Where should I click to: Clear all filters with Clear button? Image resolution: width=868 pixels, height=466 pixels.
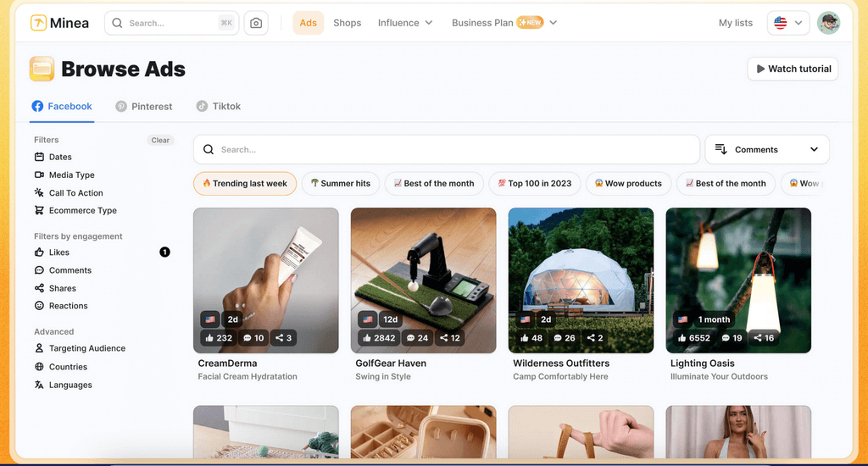[160, 140]
